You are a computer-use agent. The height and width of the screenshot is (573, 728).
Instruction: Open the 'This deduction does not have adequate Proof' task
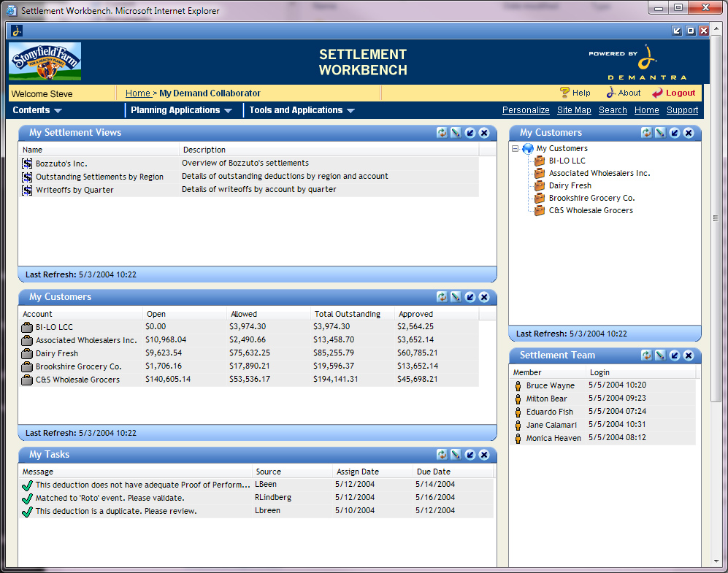[x=142, y=485]
